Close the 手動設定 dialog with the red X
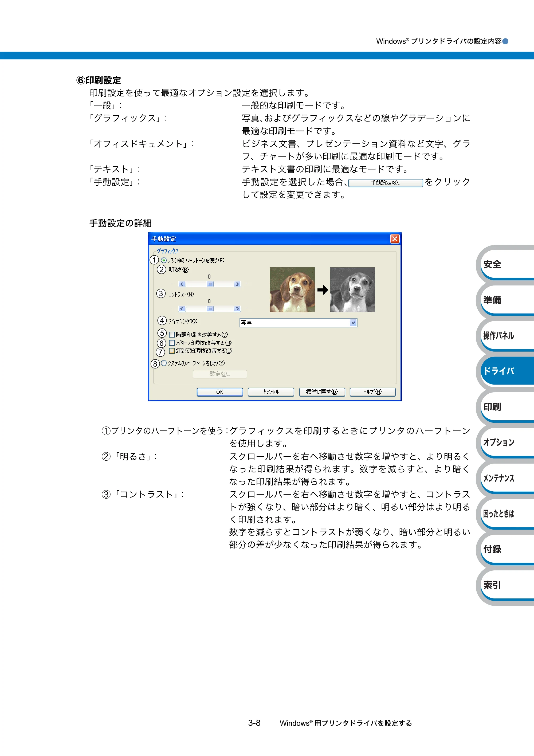534x756 pixels. (x=394, y=239)
